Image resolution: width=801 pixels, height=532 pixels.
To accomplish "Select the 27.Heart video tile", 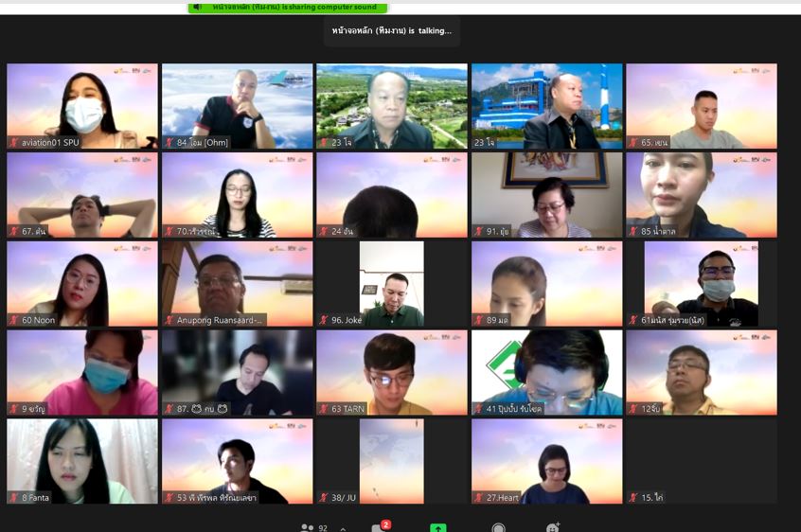I will 546,461.
